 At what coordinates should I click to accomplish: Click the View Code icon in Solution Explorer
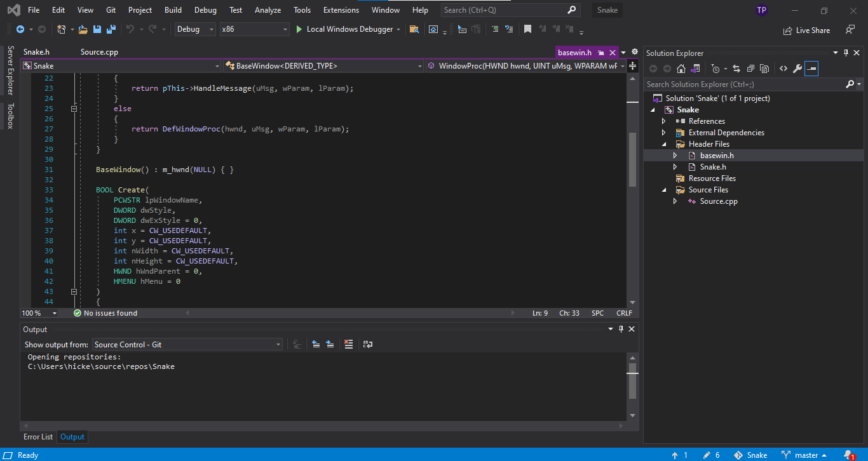tap(783, 69)
